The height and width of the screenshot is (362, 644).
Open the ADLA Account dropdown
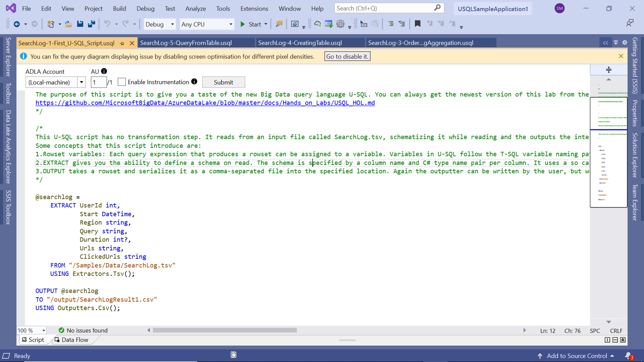pyautogui.click(x=81, y=82)
